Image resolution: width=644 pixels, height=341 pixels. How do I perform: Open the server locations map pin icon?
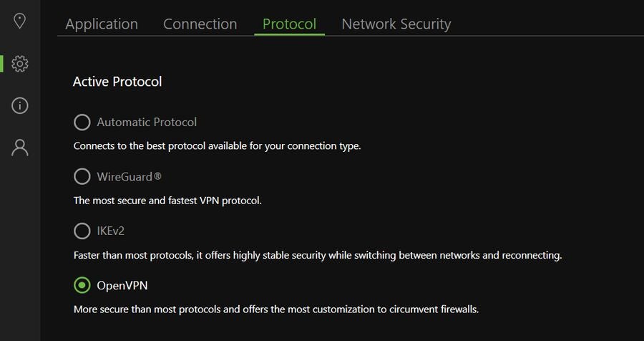pos(20,21)
